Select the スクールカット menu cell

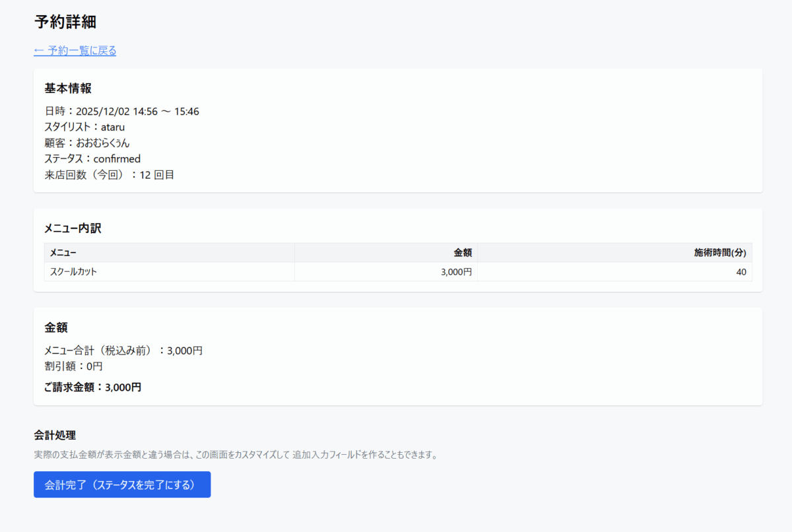(x=73, y=272)
